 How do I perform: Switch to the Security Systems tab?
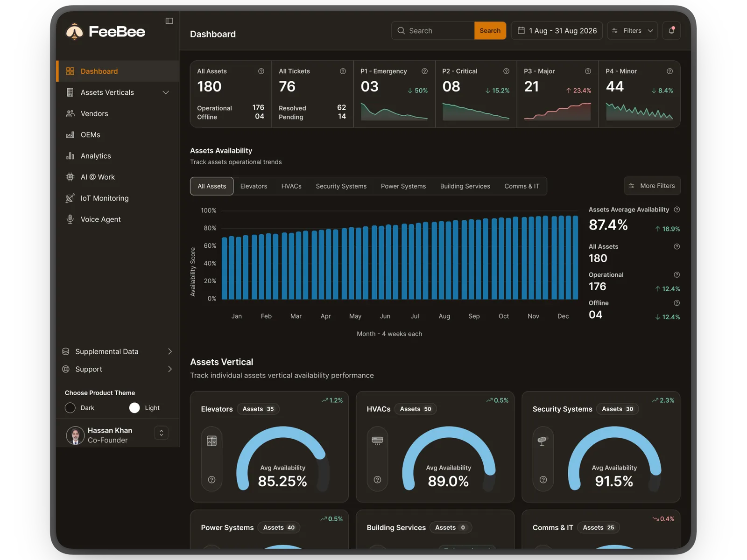coord(341,186)
